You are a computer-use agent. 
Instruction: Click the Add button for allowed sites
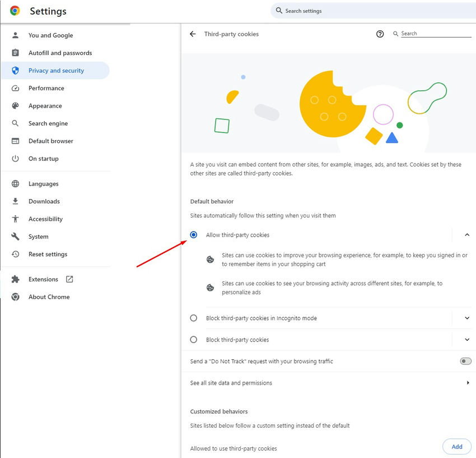[x=457, y=447]
